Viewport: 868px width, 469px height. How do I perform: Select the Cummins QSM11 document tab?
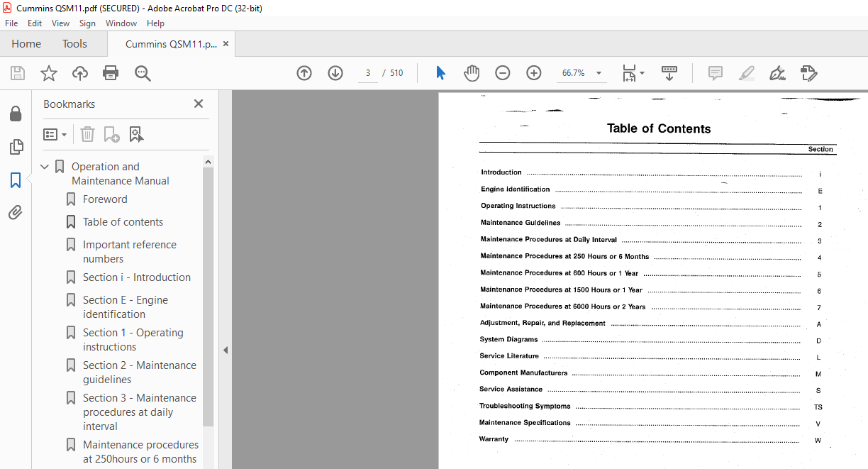click(171, 44)
